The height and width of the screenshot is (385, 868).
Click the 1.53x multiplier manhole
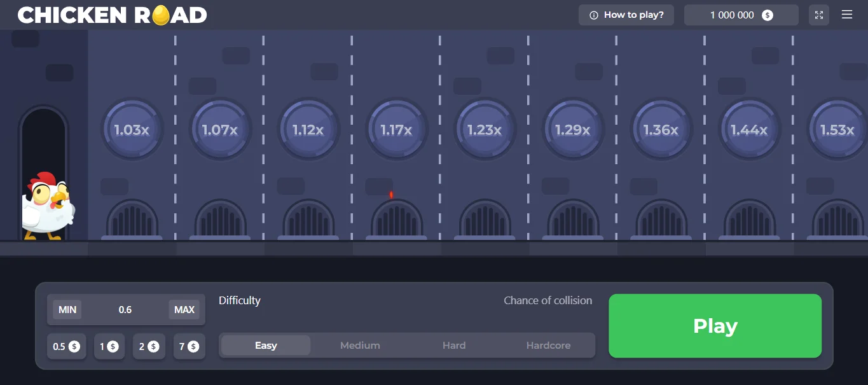click(837, 130)
